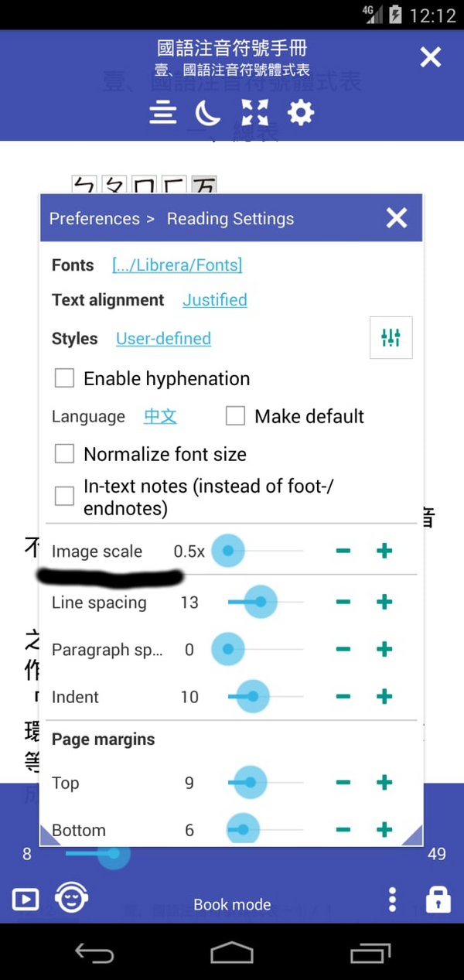The width and height of the screenshot is (464, 980).
Task: Open the User-defined styles selector
Action: [x=163, y=339]
